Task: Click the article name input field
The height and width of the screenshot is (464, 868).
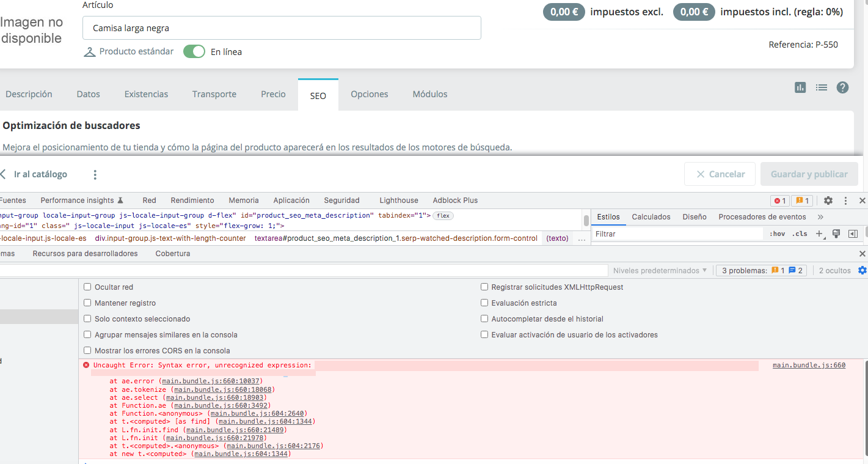Action: 282,28
